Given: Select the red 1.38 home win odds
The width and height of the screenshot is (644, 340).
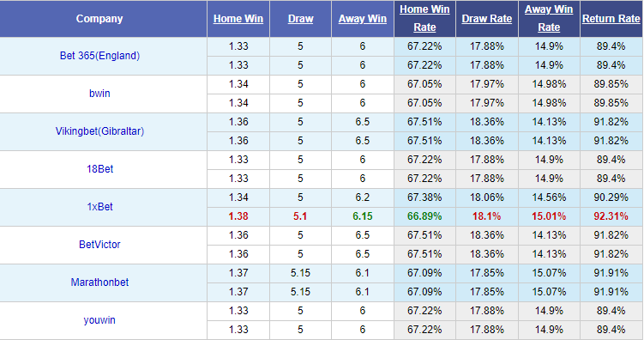Looking at the screenshot, I should tap(238, 216).
